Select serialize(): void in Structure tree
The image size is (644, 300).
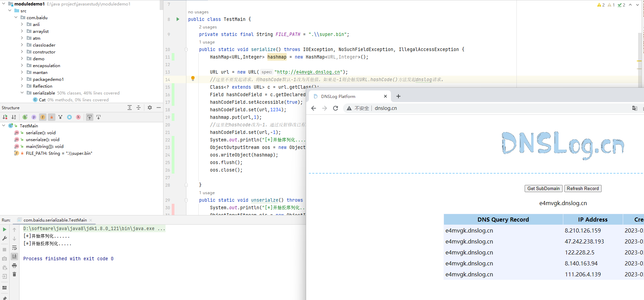coord(40,133)
